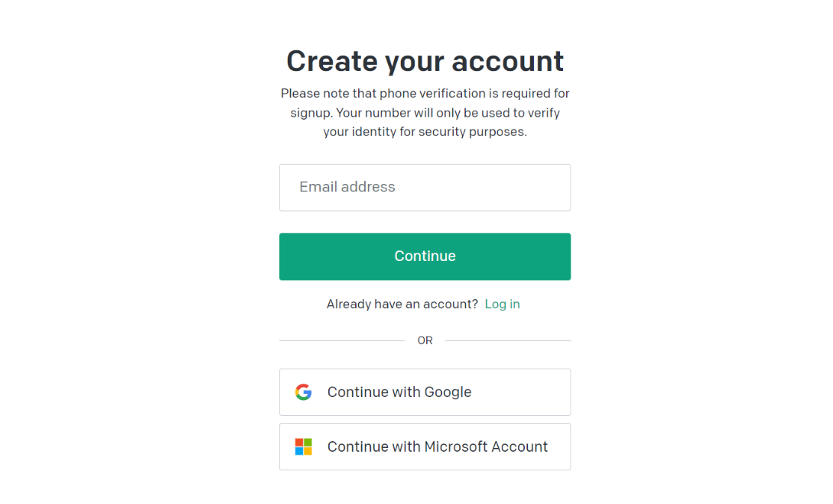Image resolution: width=833 pixels, height=504 pixels.
Task: Click the green Continue button
Action: (425, 256)
